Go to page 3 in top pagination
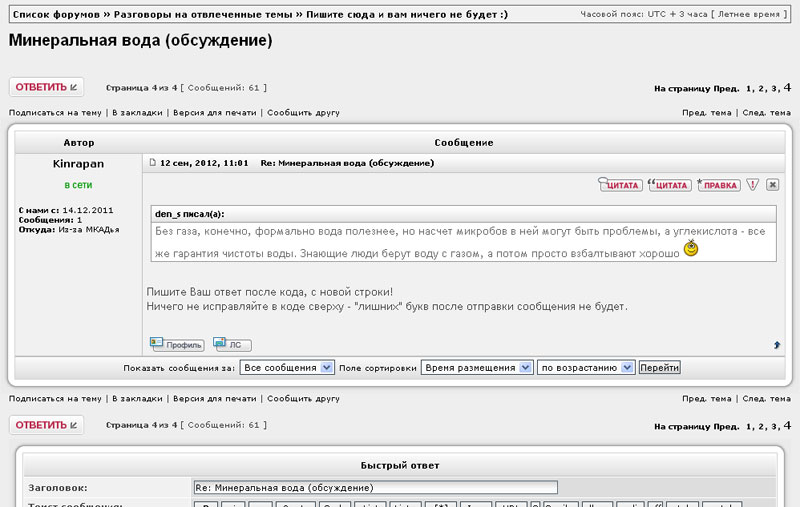This screenshot has width=800, height=507. click(x=774, y=89)
